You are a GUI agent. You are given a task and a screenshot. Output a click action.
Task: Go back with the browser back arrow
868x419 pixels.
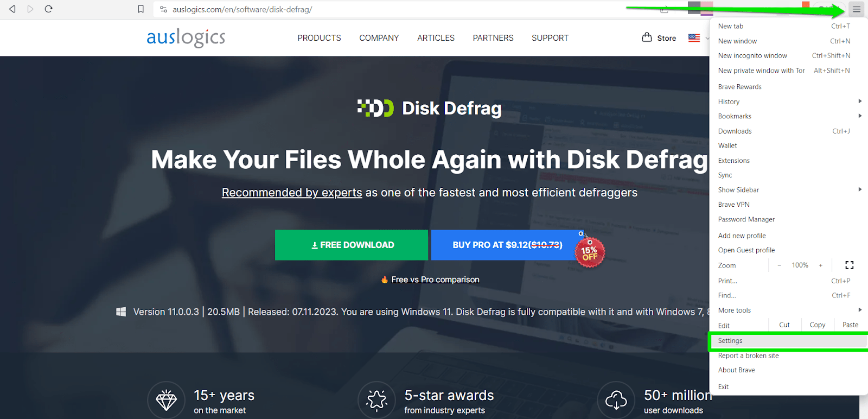tap(12, 9)
